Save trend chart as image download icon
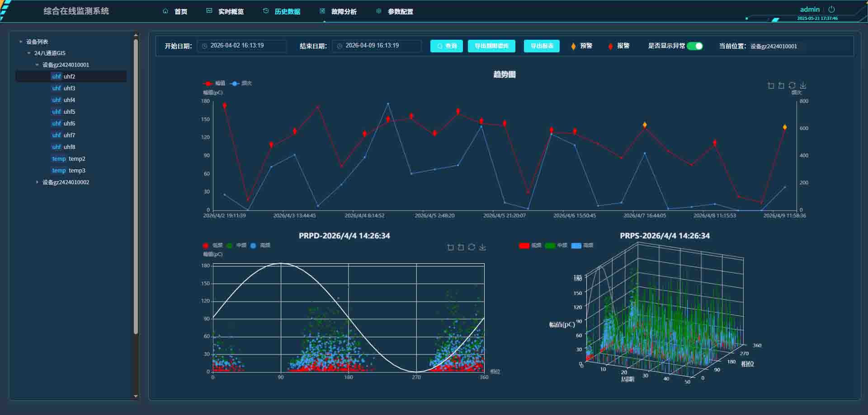The height and width of the screenshot is (415, 868). [x=803, y=85]
